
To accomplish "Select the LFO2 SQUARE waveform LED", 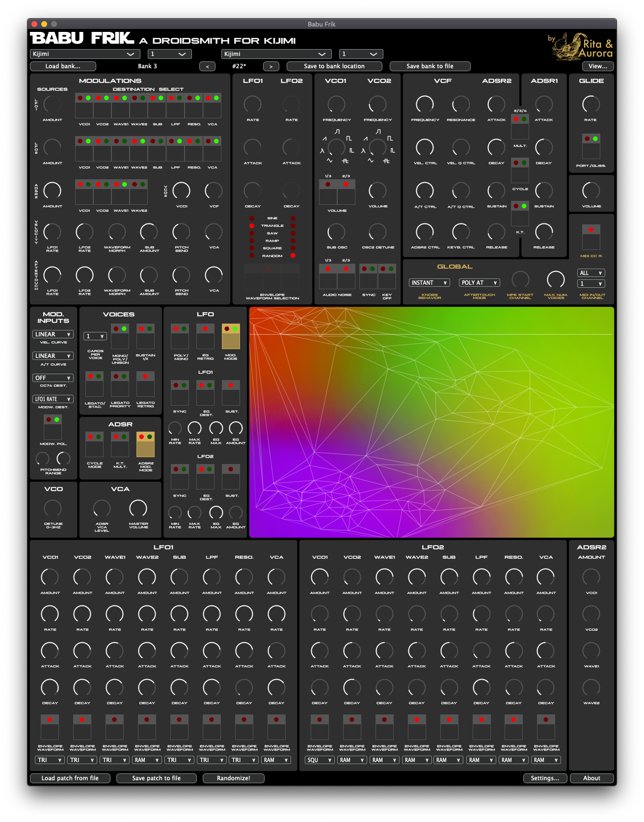I will tap(293, 248).
